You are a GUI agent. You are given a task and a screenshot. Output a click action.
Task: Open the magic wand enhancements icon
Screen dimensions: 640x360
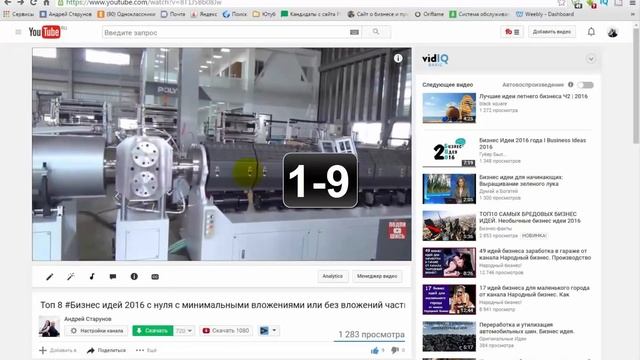point(71,277)
